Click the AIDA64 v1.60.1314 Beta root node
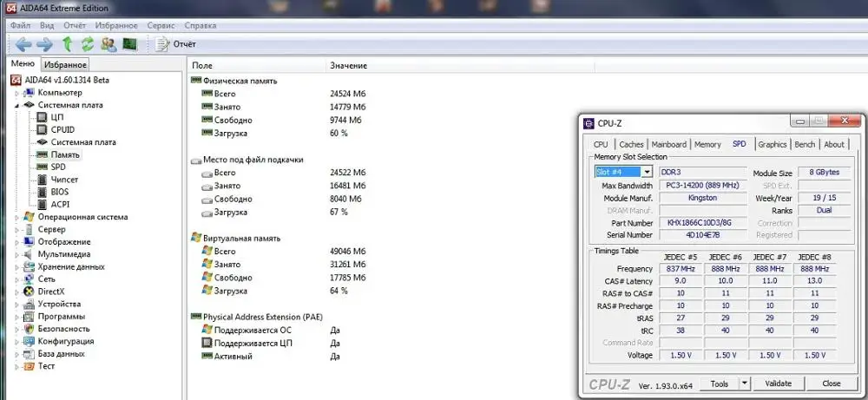 click(x=67, y=80)
